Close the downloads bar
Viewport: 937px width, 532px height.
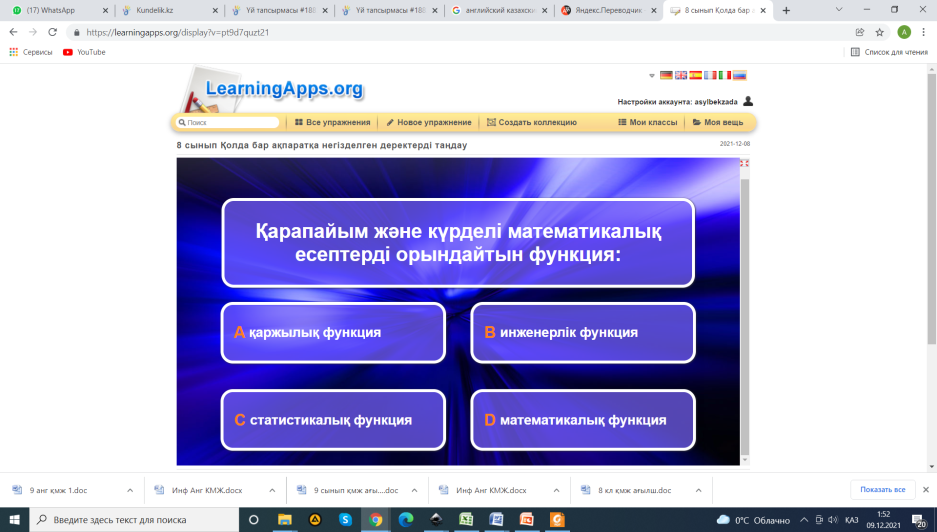point(926,490)
